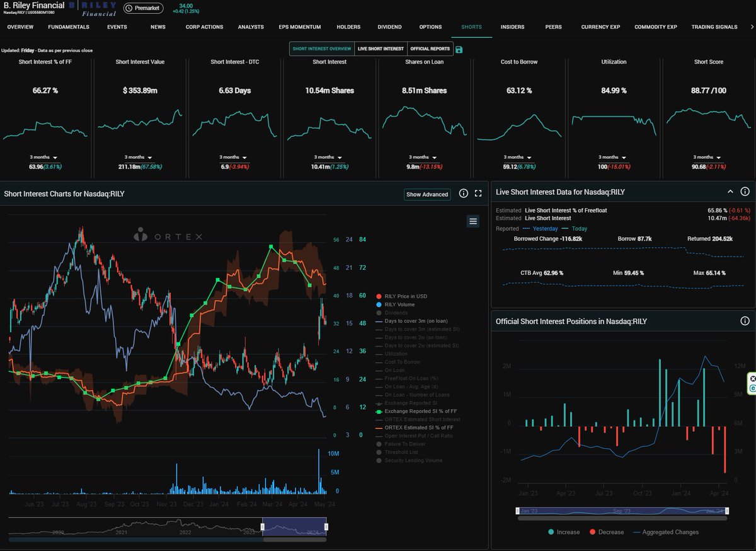Open 3 months dropdown under Short Score

[x=708, y=157]
